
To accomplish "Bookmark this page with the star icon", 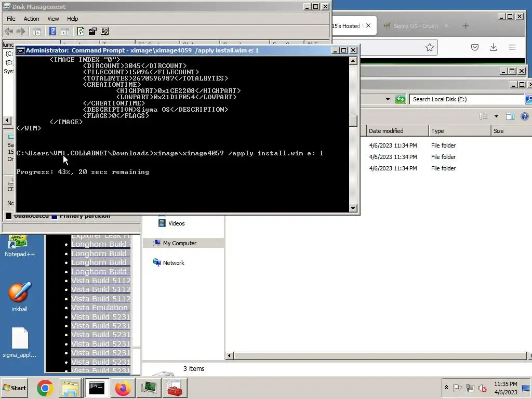I will tap(430, 47).
